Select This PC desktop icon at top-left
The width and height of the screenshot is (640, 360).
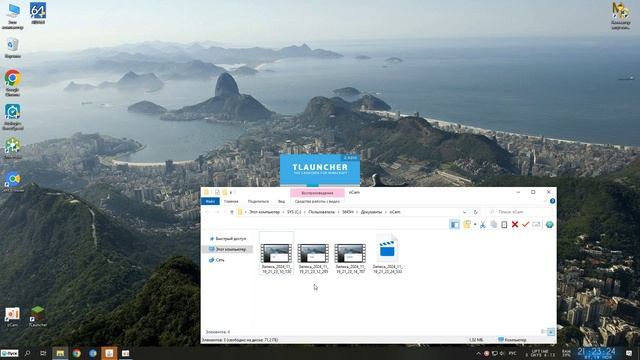13,16
